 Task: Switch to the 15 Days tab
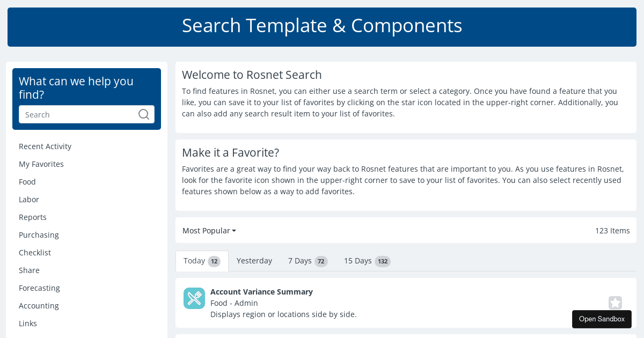(367, 261)
